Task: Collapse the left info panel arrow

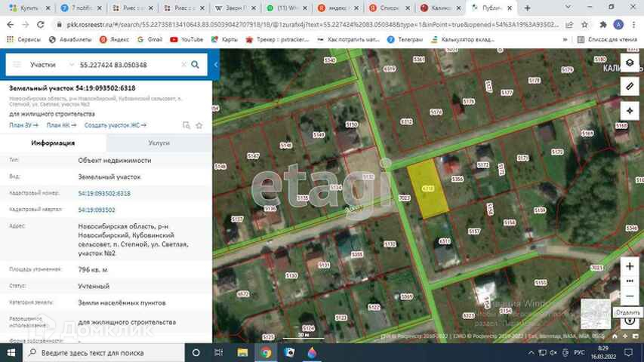Action: pos(216,65)
